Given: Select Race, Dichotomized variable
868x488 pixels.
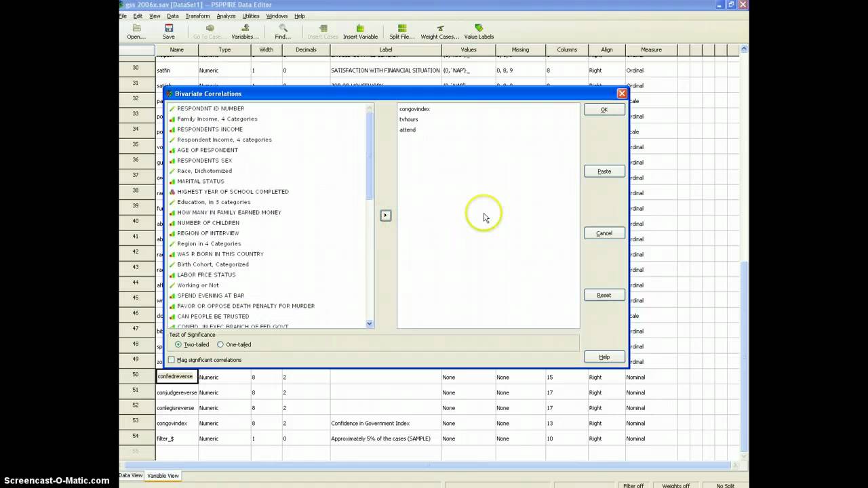Looking at the screenshot, I should 204,171.
